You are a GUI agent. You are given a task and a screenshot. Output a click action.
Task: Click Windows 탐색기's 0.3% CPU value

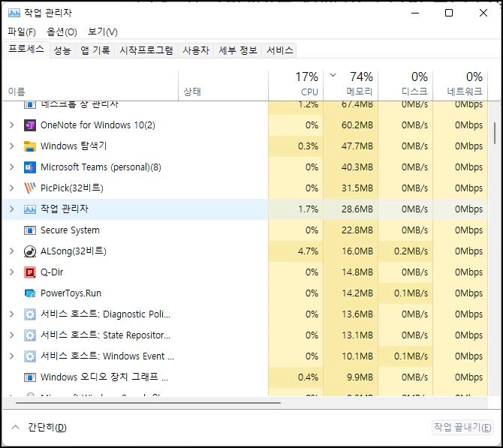(x=308, y=146)
